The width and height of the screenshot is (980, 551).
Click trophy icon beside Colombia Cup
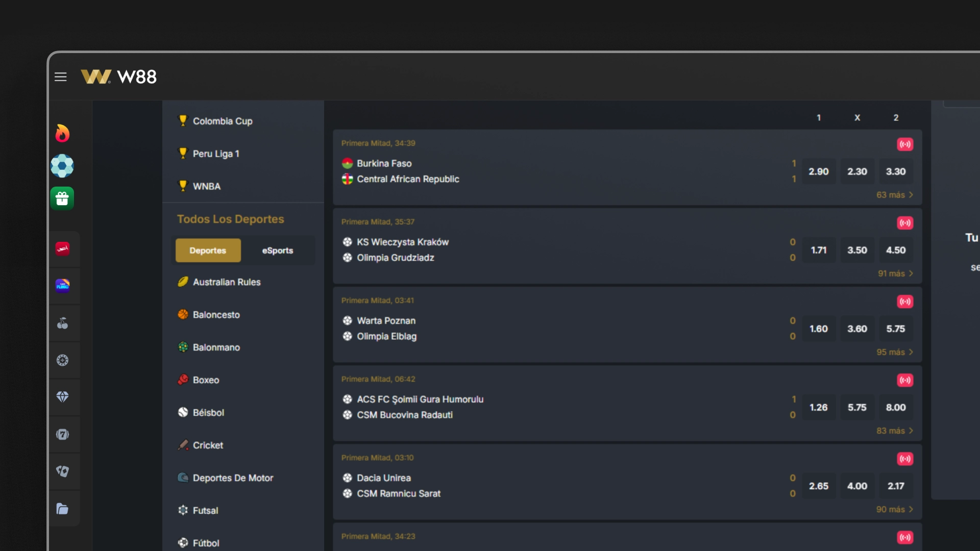(183, 120)
